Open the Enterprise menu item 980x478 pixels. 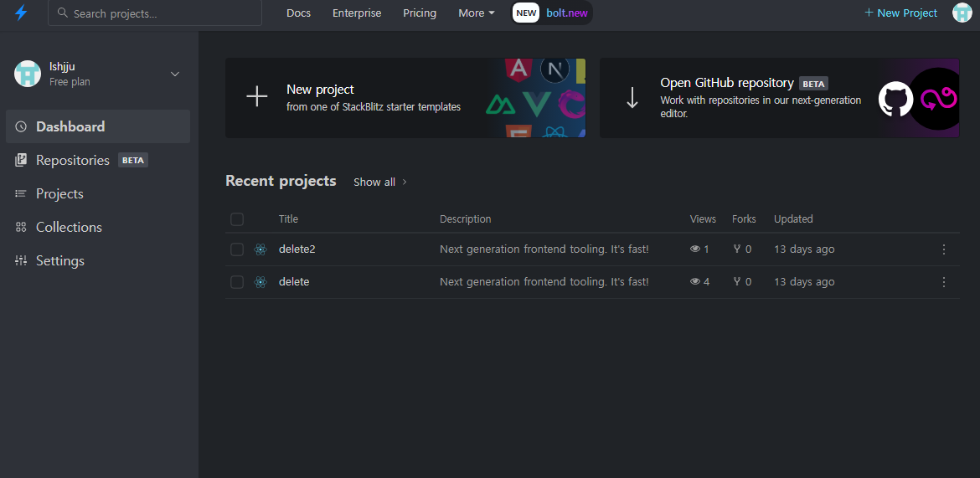357,13
